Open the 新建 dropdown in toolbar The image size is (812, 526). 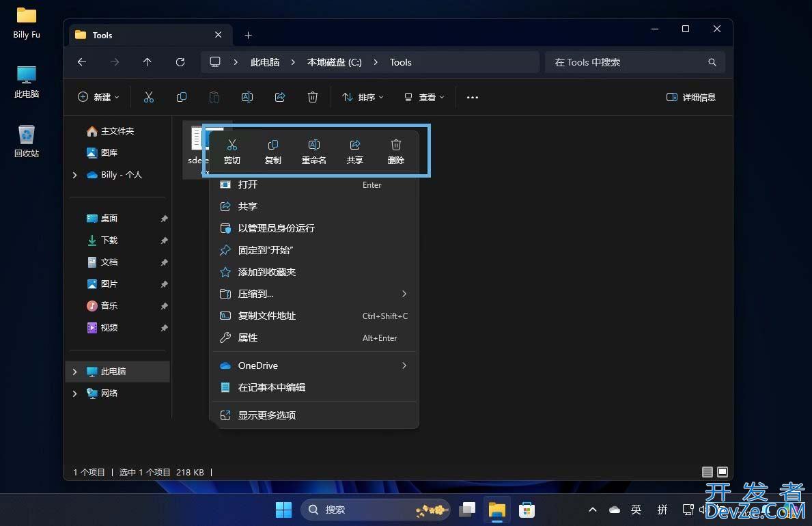pos(98,97)
